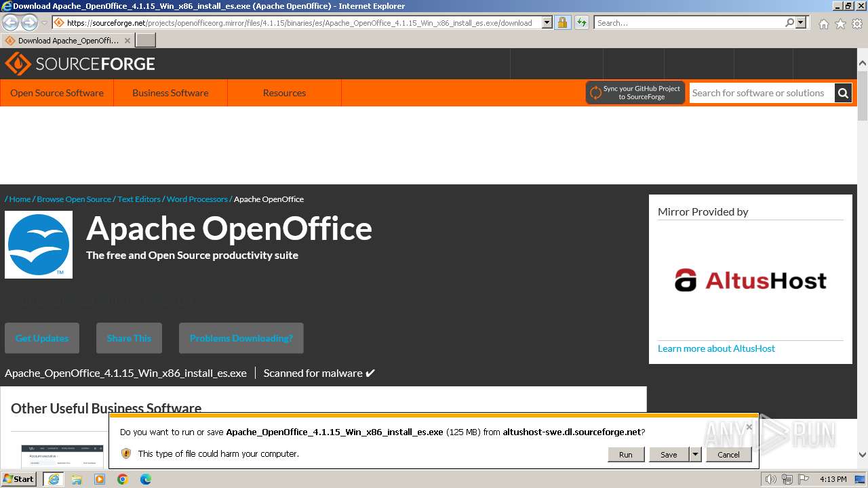Click Save in download bar

coord(669,455)
